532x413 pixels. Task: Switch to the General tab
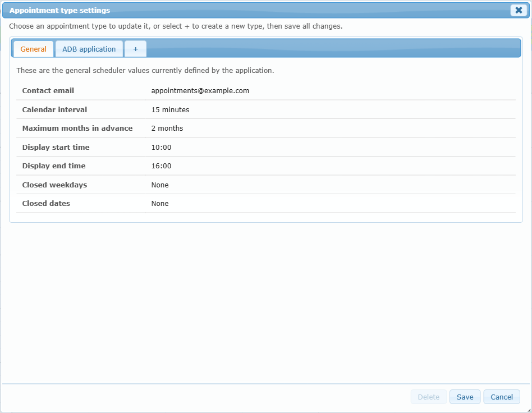(x=33, y=49)
